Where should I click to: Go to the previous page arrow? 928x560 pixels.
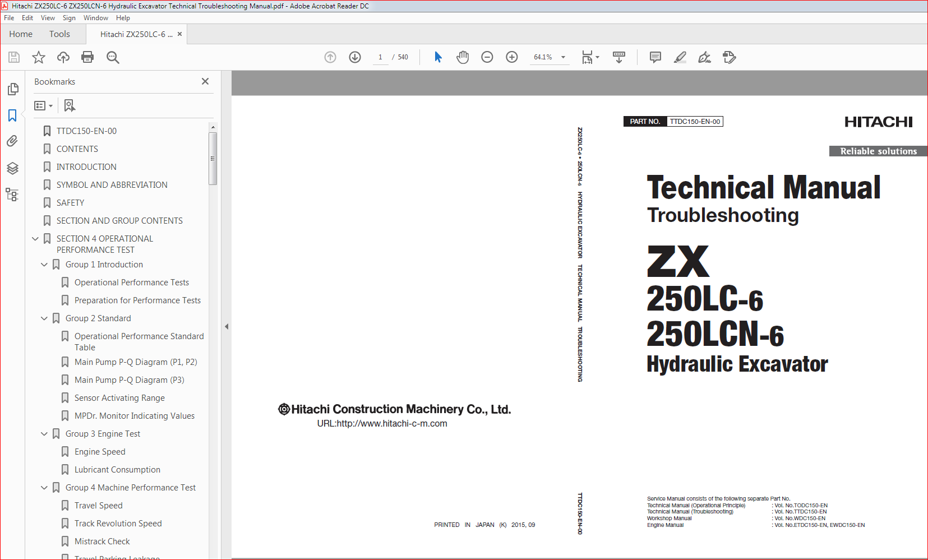(x=330, y=57)
